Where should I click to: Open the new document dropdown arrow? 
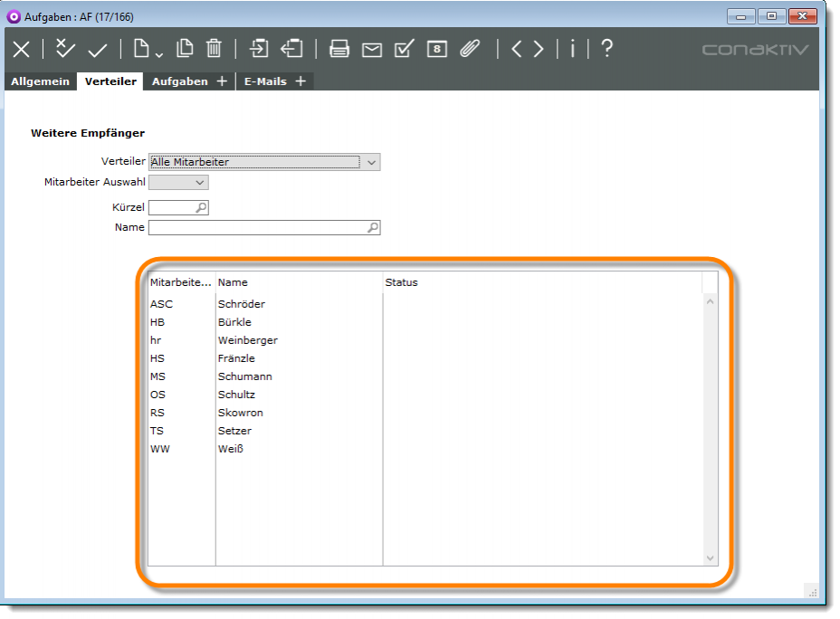click(x=158, y=55)
